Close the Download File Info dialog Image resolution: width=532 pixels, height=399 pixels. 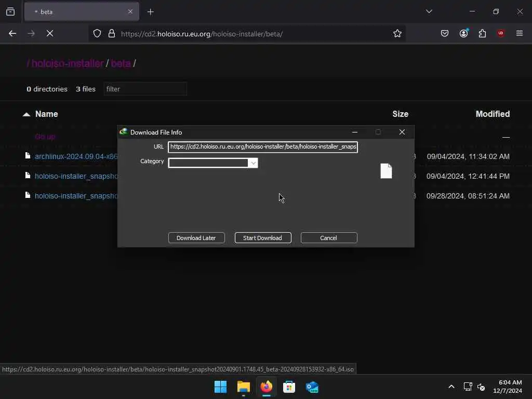402,132
